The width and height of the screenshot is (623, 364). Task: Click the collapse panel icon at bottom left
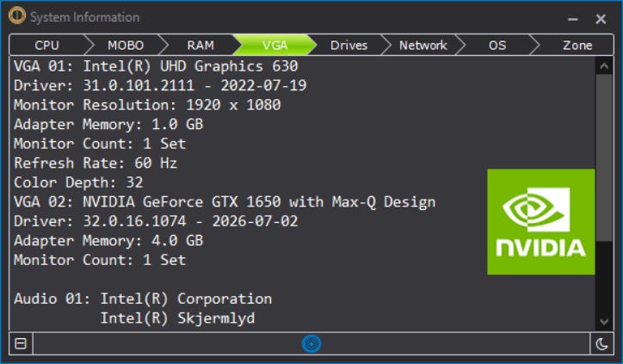21,343
